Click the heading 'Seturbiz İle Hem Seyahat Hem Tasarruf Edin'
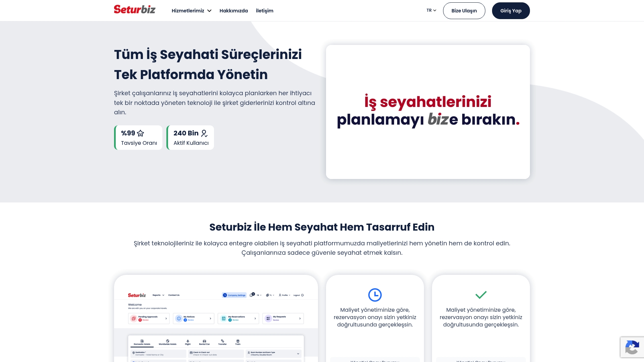Image resolution: width=644 pixels, height=362 pixels. 322,227
